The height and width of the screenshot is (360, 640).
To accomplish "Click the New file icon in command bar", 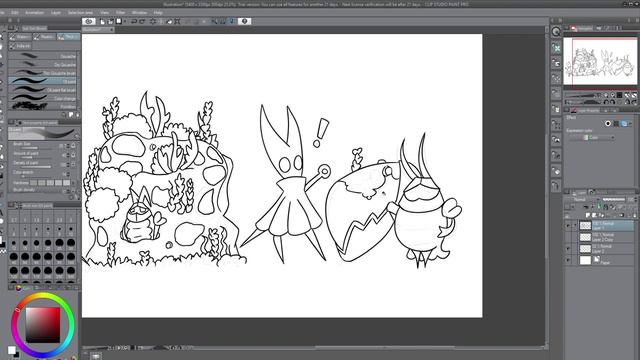I will 102,21.
